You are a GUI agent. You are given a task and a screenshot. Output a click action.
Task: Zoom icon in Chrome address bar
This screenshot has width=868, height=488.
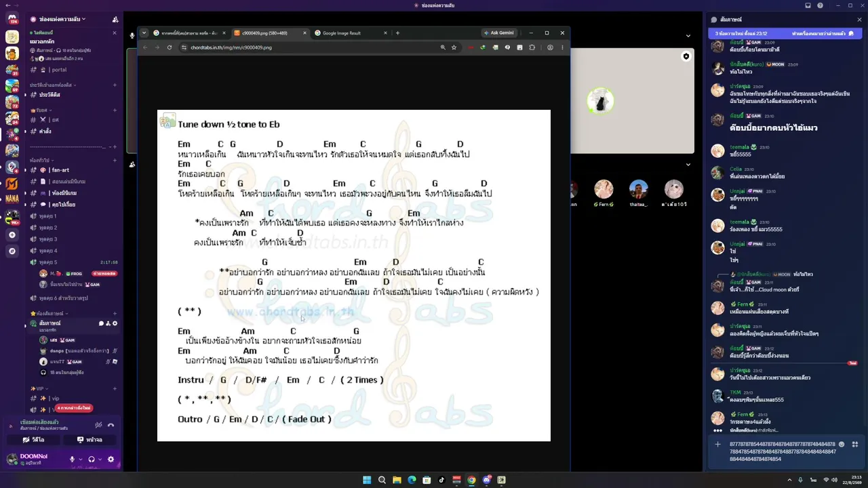443,47
